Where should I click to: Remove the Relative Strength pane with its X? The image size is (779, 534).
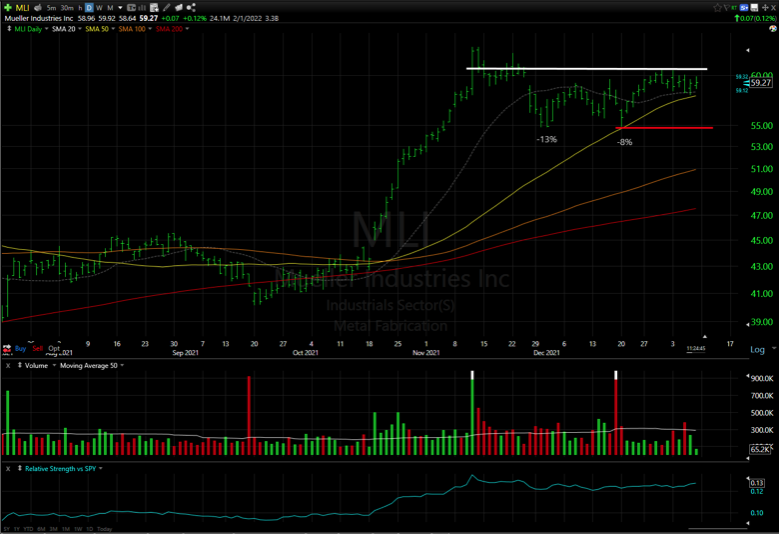click(8, 468)
